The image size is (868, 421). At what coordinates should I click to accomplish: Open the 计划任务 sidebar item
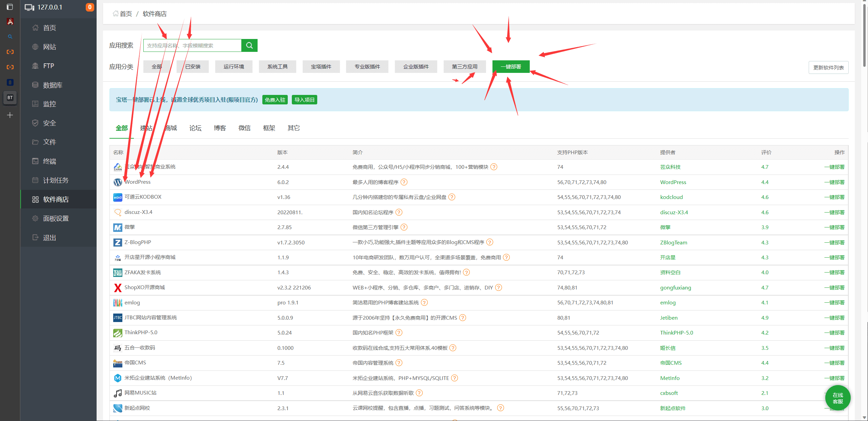point(56,180)
